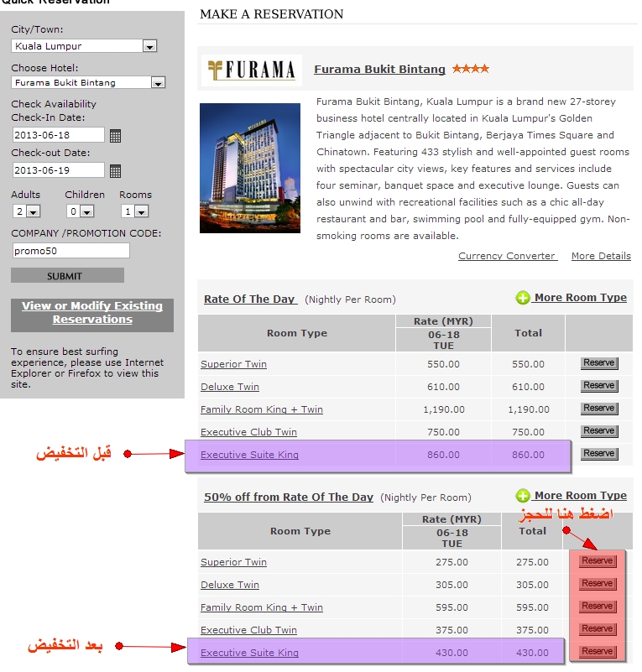Reserve Executive Suite King at 860.00

[x=599, y=453]
